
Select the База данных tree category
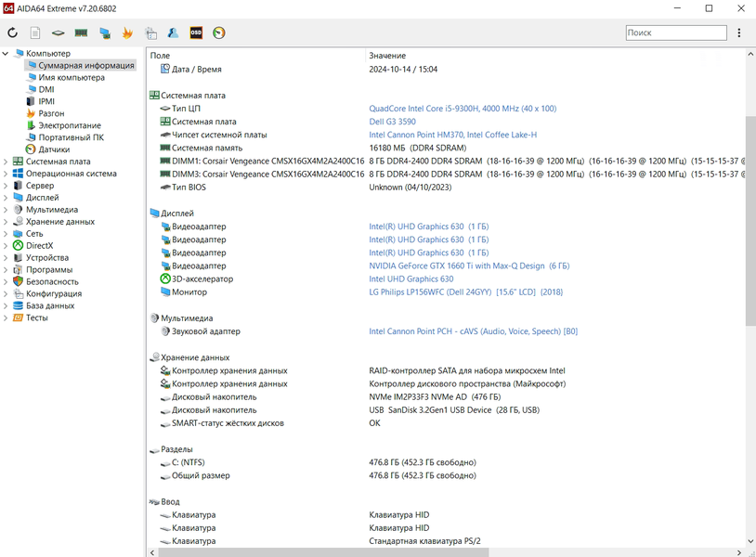pos(50,306)
